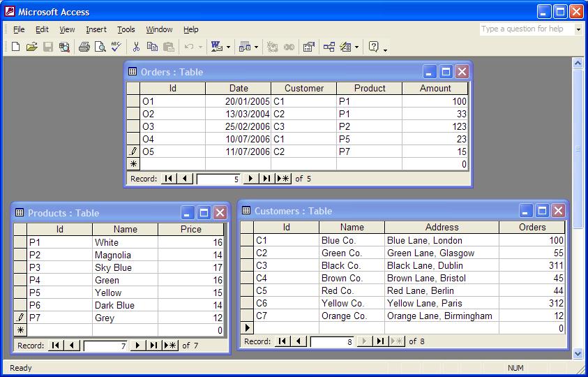588x377 pixels.
Task: Open the Relationships icon
Action: 329,47
